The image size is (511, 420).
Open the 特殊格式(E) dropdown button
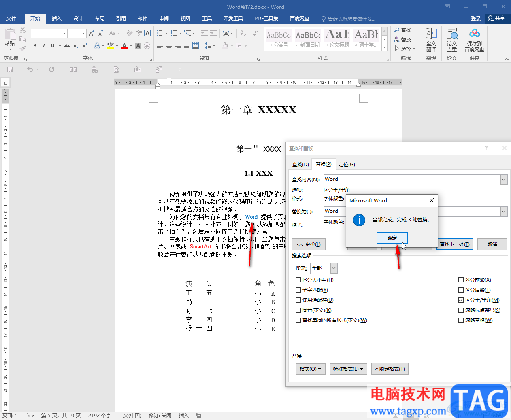tap(348, 369)
